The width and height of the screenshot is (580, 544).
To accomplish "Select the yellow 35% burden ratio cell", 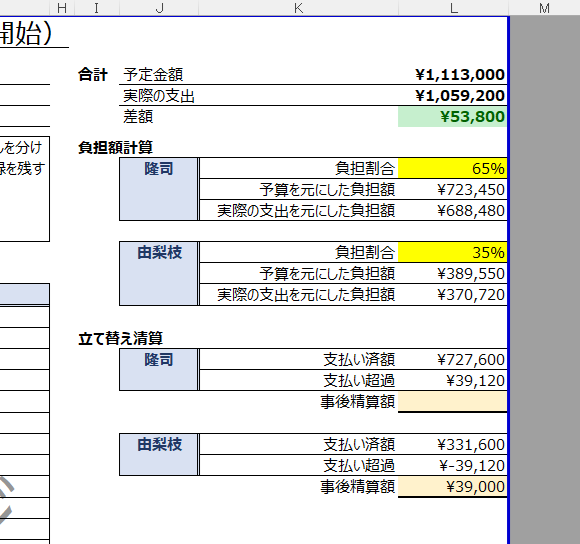I will [452, 253].
